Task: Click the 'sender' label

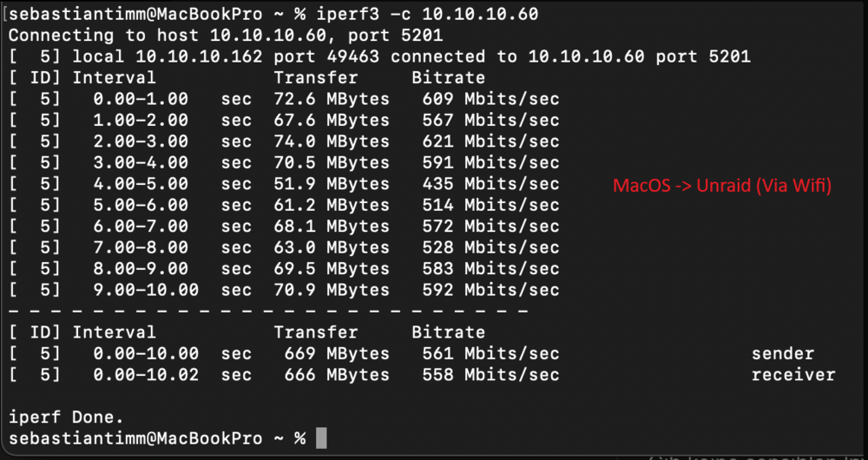Action: click(783, 353)
